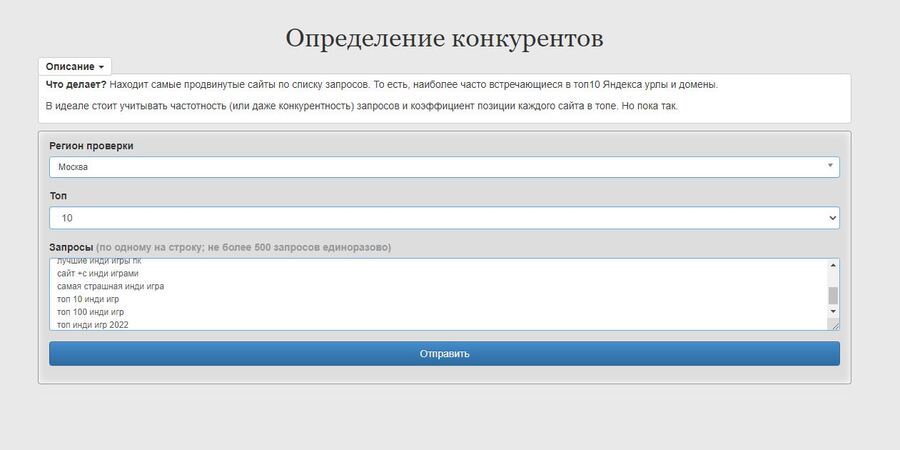The height and width of the screenshot is (450, 900).
Task: Click the query line 'сайт +с инди играми'
Action: pyautogui.click(x=98, y=273)
